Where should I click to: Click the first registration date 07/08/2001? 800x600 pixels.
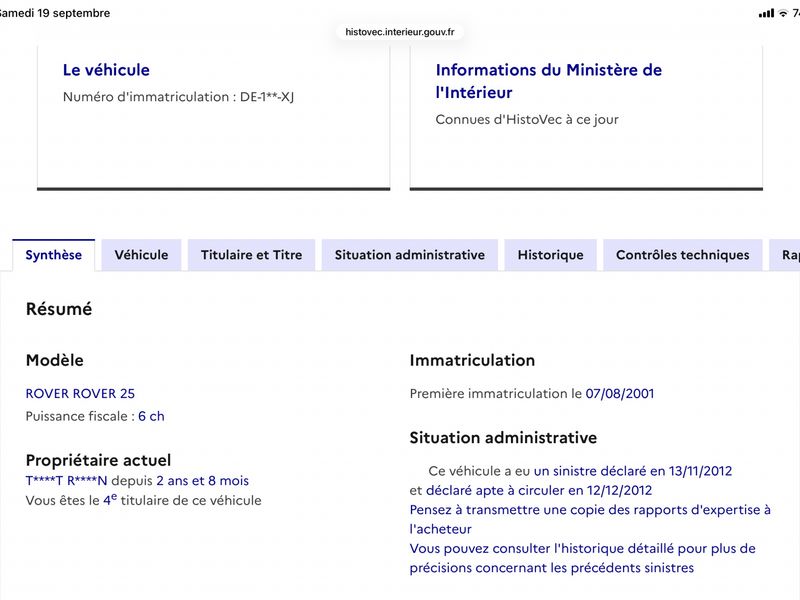point(619,393)
